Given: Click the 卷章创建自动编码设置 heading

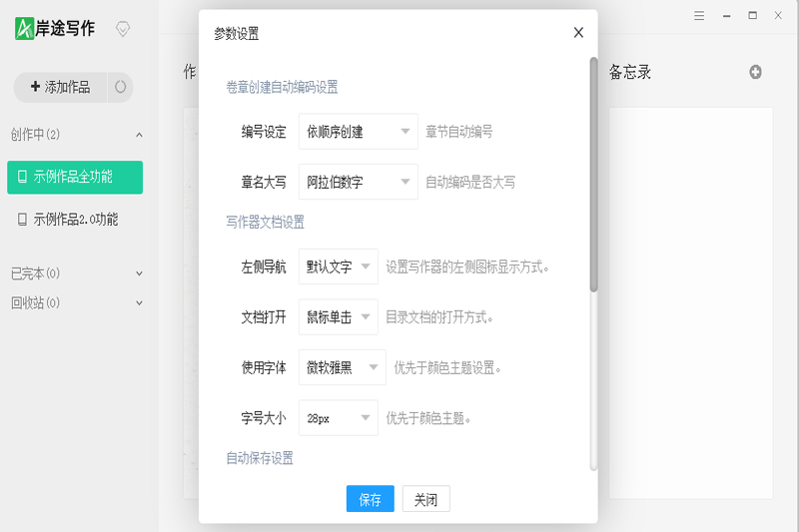Looking at the screenshot, I should (282, 87).
